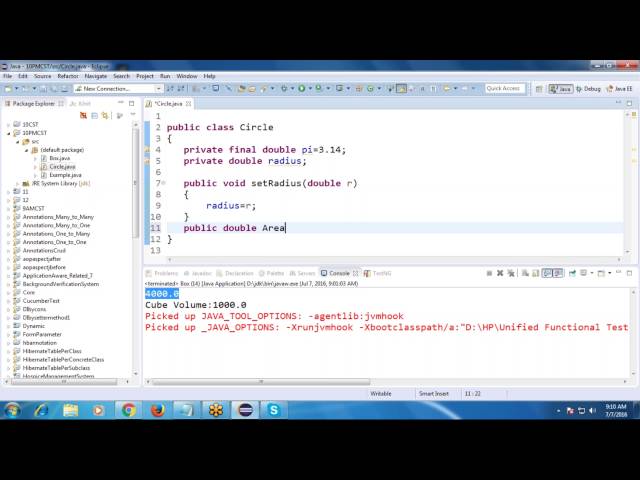Minimize the Console panel
The image size is (640, 480).
click(x=619, y=272)
